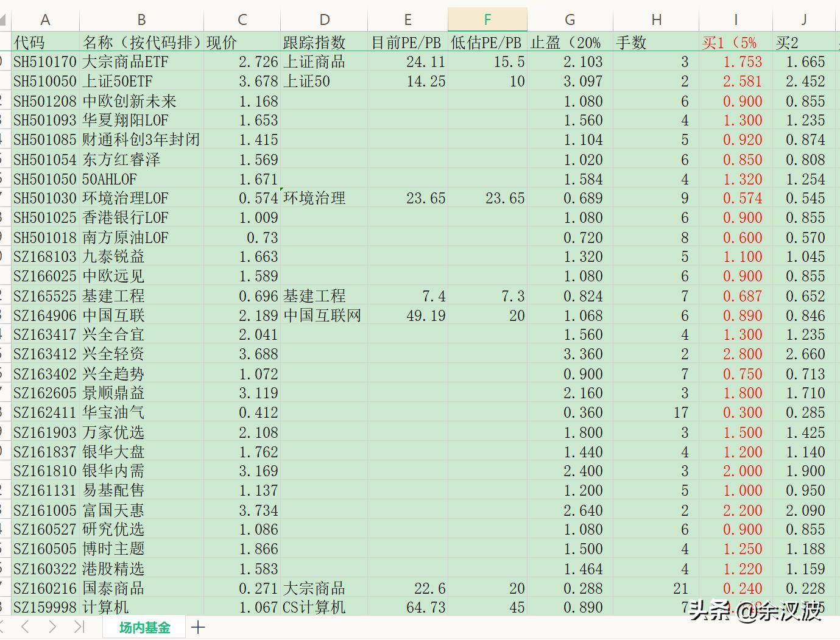Click the red 0.574 price for 环境治理LOF

743,198
